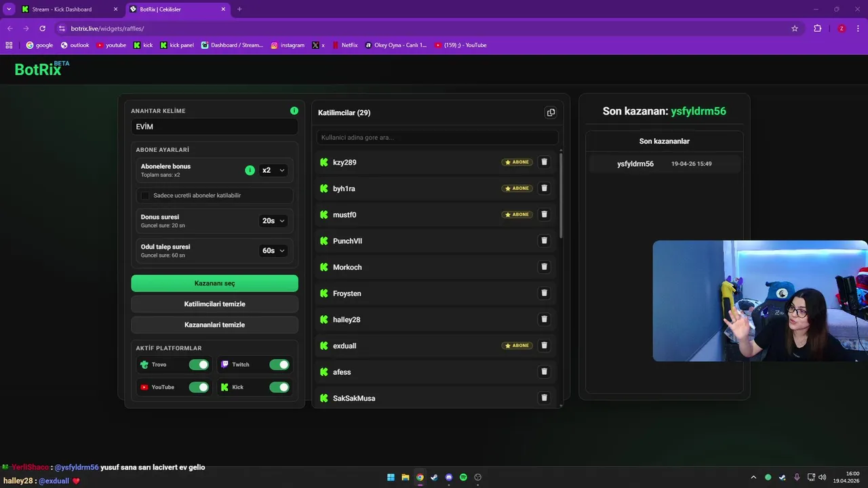
Task: Delete Morkoch participant entry
Action: point(544,267)
